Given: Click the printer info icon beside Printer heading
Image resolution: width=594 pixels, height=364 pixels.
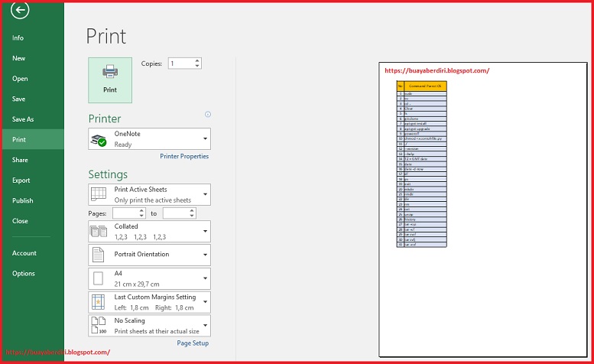Looking at the screenshot, I should 208,115.
